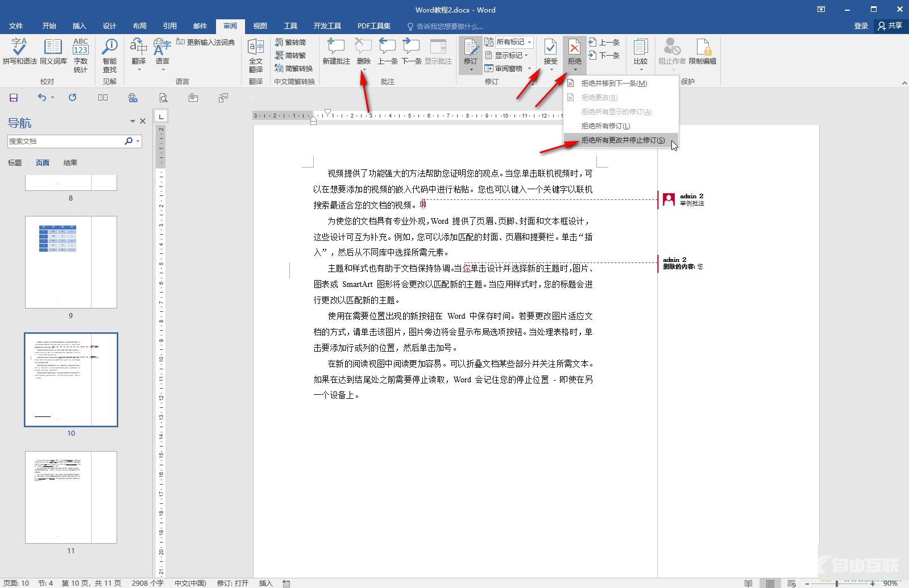
Task: Expand the Track Changes (修订) dropdown arrow
Action: [x=471, y=70]
